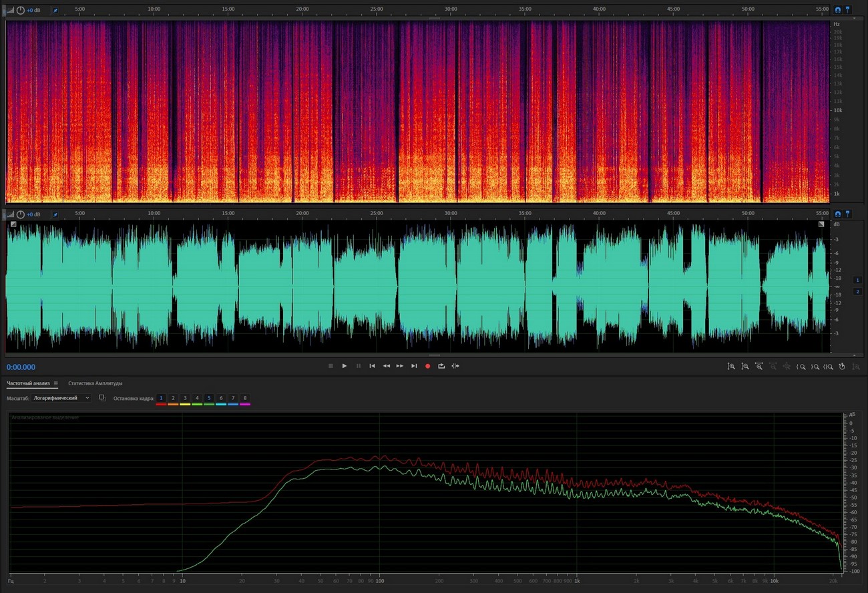Click frame hold button 8
This screenshot has height=593, width=868.
pos(245,398)
